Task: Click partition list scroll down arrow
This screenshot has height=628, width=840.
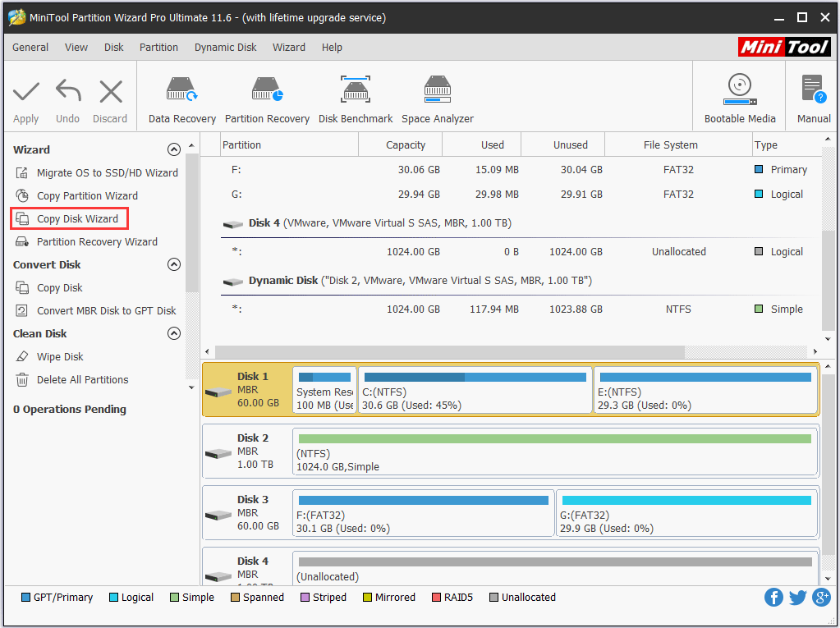Action: (x=828, y=339)
